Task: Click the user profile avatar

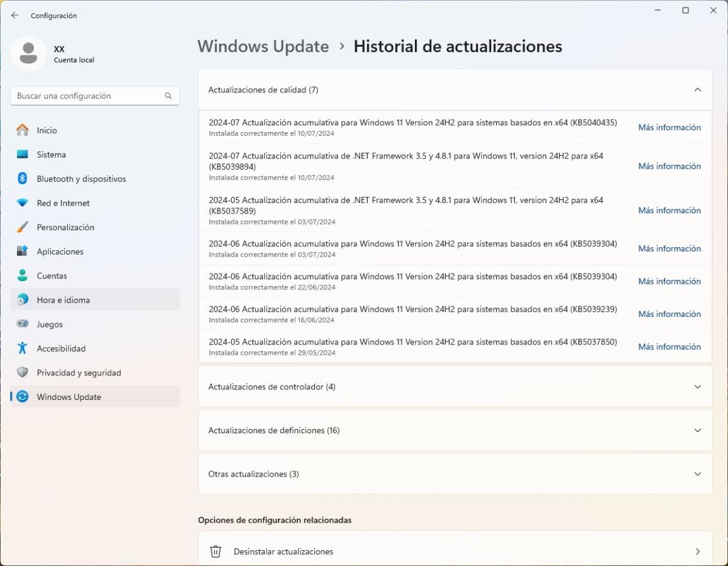Action: [28, 53]
